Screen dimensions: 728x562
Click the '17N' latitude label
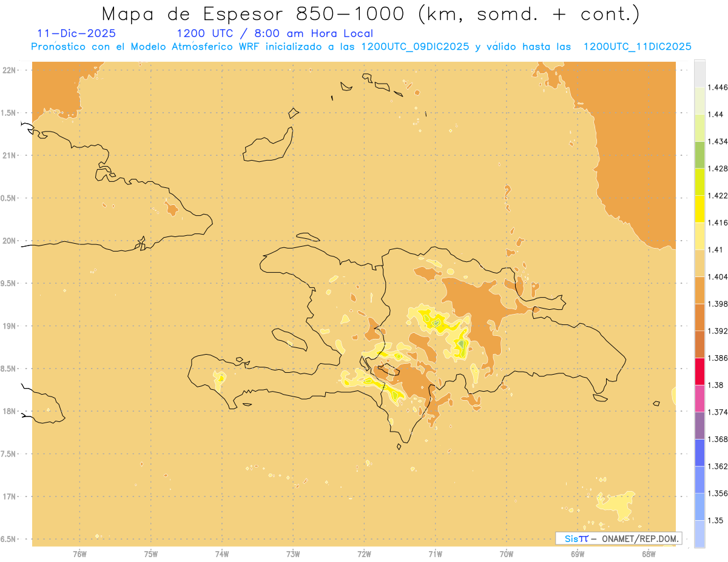click(x=10, y=497)
